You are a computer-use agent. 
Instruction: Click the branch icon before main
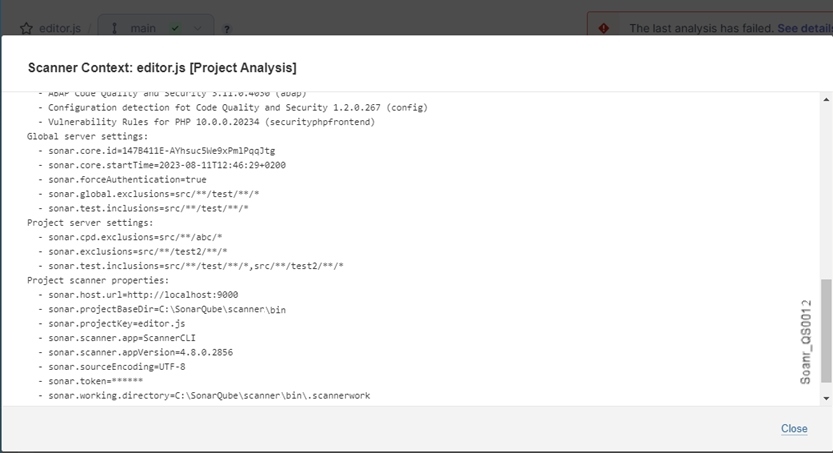point(116,29)
